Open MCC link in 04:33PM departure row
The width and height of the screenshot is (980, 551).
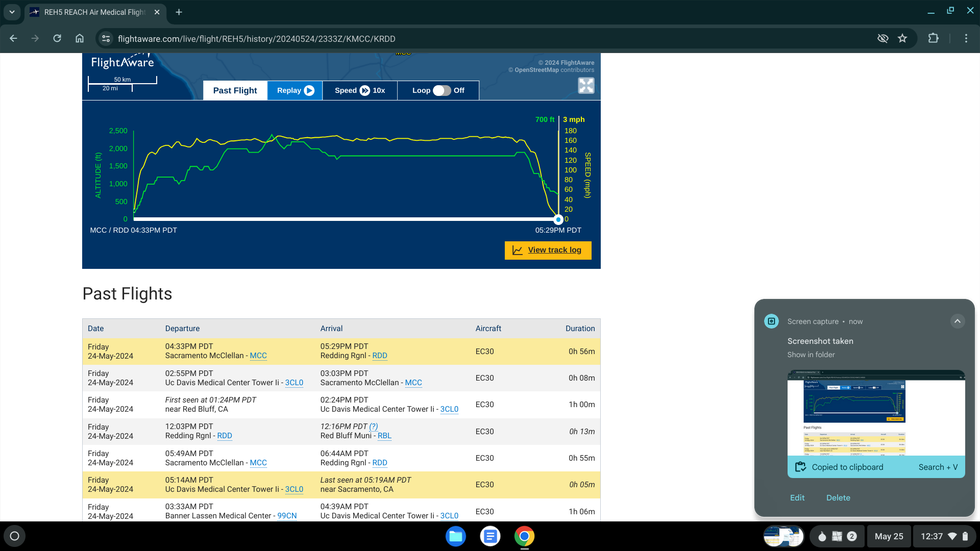(258, 355)
